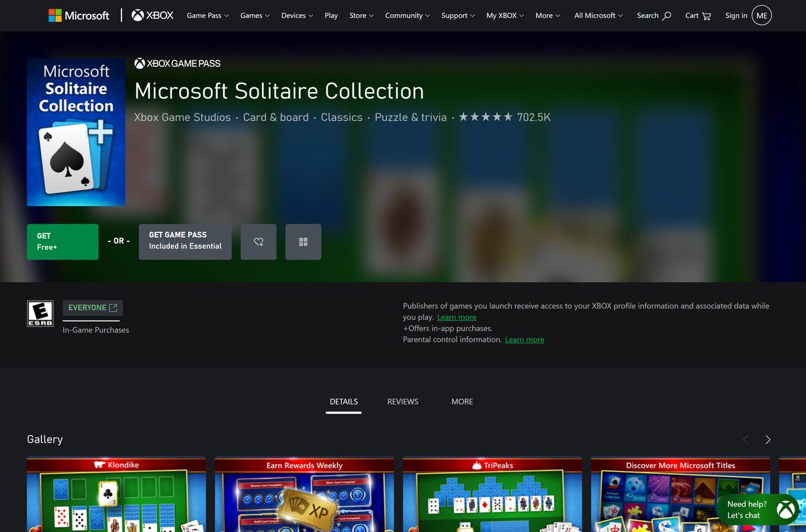The image size is (806, 532).
Task: Expand the Community dropdown
Action: click(407, 15)
